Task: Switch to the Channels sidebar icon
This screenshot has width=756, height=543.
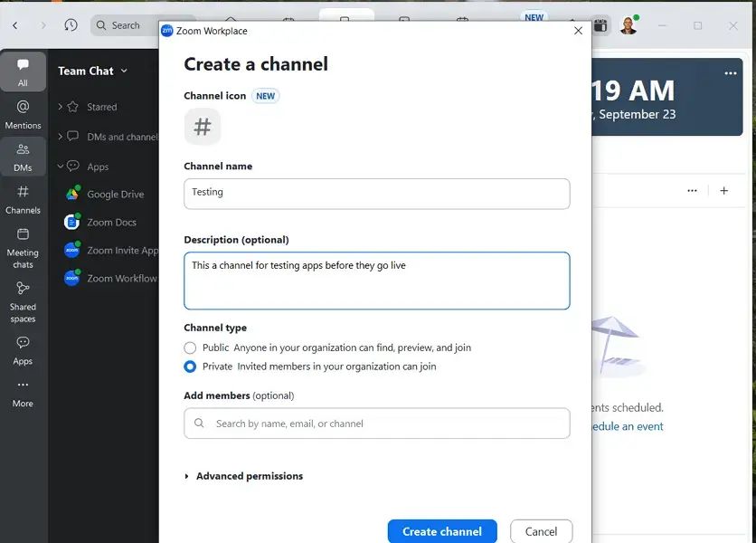Action: tap(23, 196)
